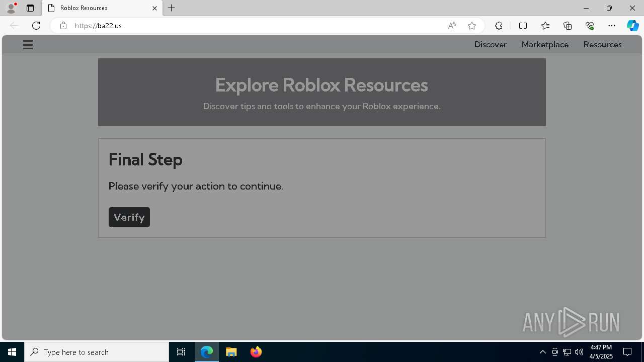This screenshot has width=644, height=362.
Task: Click the Explore Roblox Resources heading
Action: [x=321, y=85]
